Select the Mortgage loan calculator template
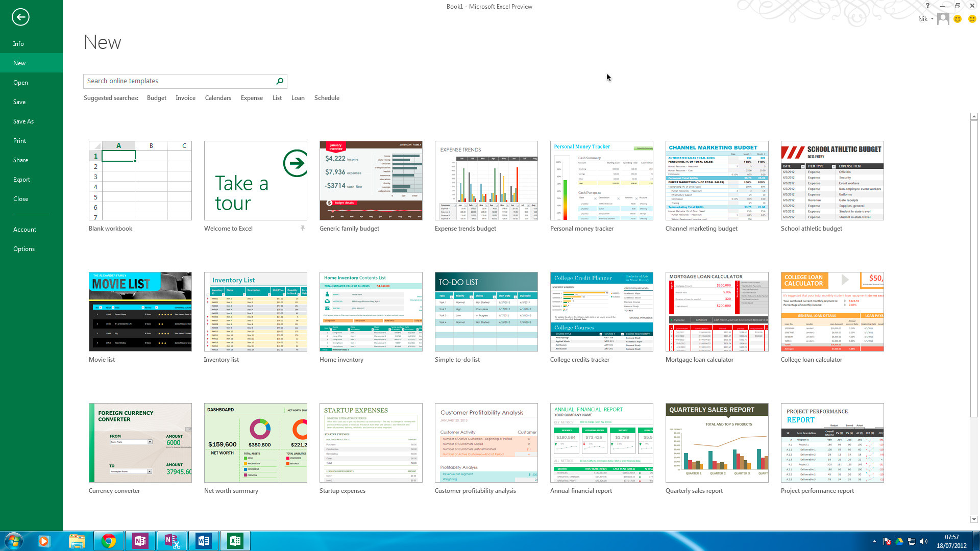This screenshot has height=551, width=980. click(717, 312)
